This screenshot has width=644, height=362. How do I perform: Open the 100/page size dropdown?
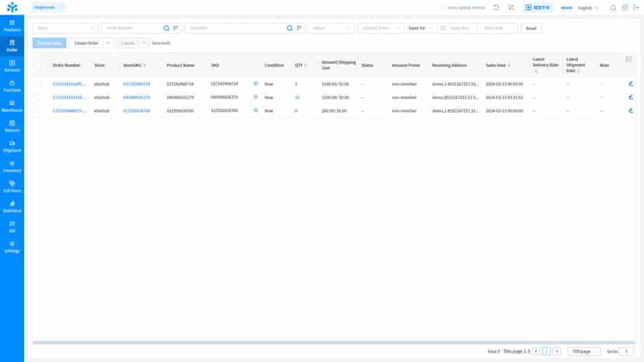coord(583,351)
